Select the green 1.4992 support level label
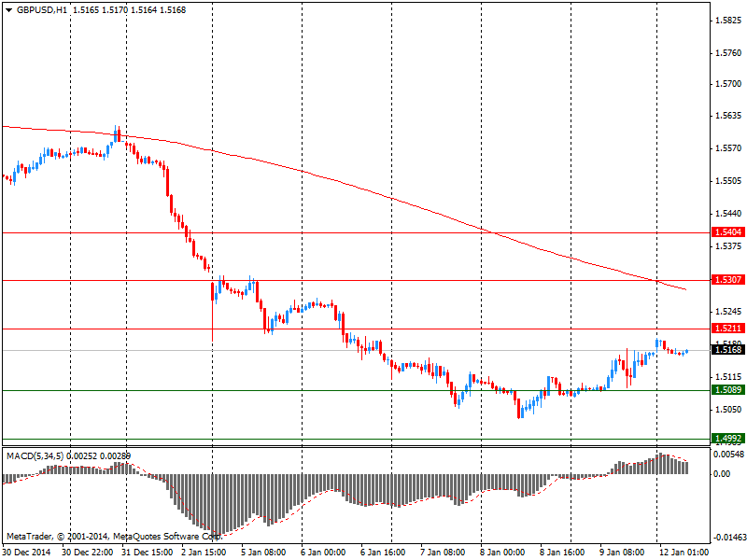 [728, 438]
